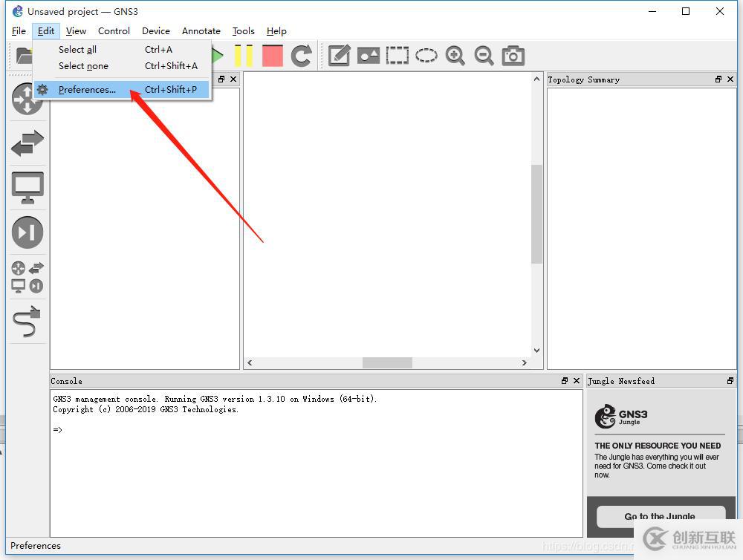Screen dimensions: 743x560
Task: Open the Control menu
Action: 114,30
